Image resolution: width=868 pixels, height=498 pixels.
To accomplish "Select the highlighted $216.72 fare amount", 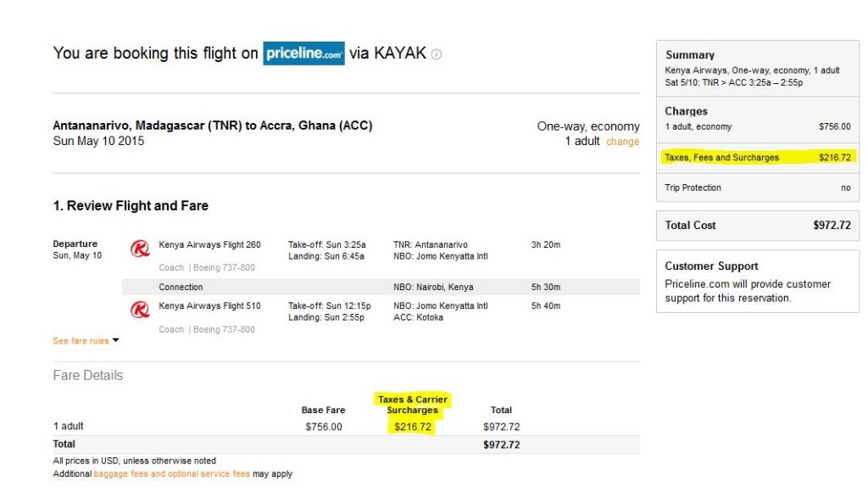I will coord(413,427).
